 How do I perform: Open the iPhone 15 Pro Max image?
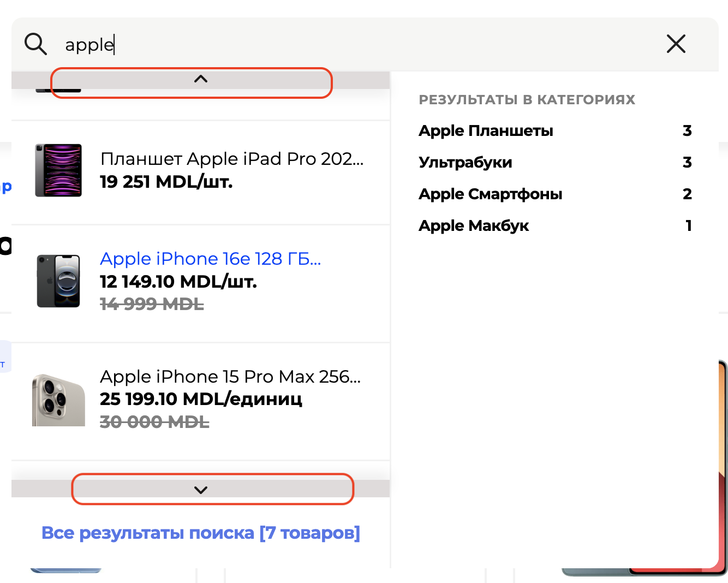pyautogui.click(x=58, y=400)
